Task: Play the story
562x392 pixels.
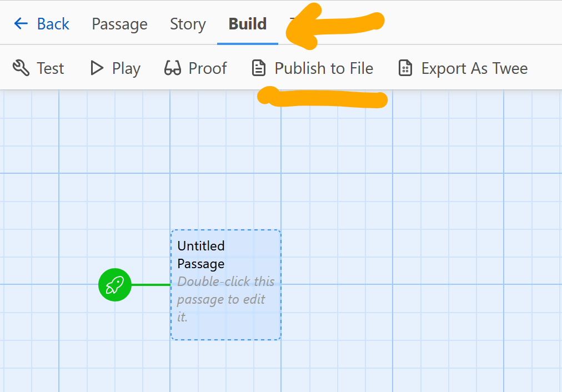Action: [x=114, y=68]
